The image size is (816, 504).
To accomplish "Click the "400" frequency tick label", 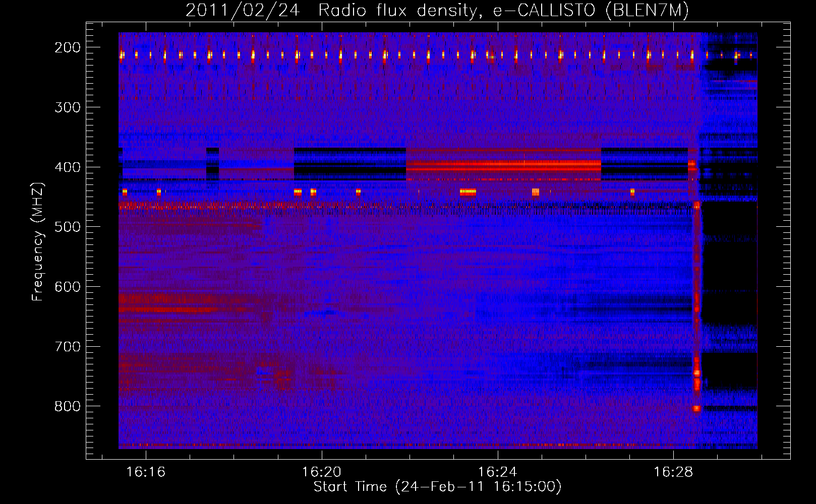I will (x=67, y=167).
